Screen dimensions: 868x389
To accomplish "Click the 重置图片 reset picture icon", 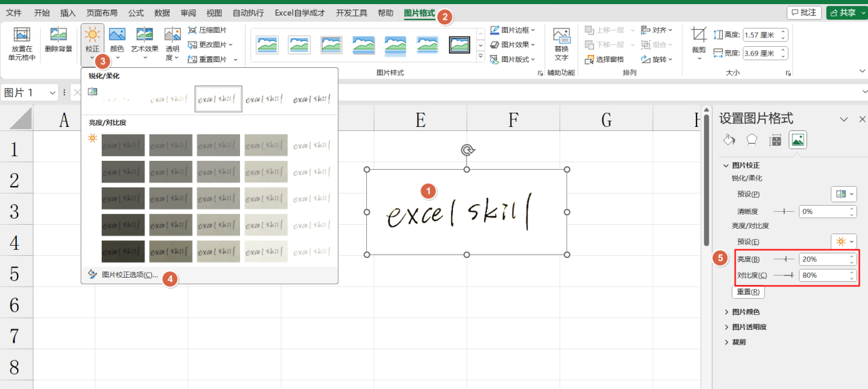I will tap(193, 59).
